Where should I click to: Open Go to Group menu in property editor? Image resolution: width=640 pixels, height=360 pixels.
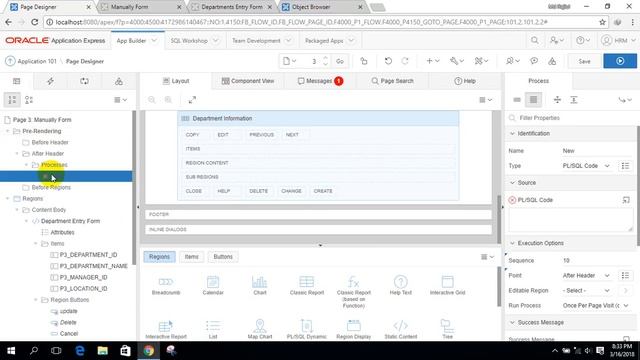point(625,100)
